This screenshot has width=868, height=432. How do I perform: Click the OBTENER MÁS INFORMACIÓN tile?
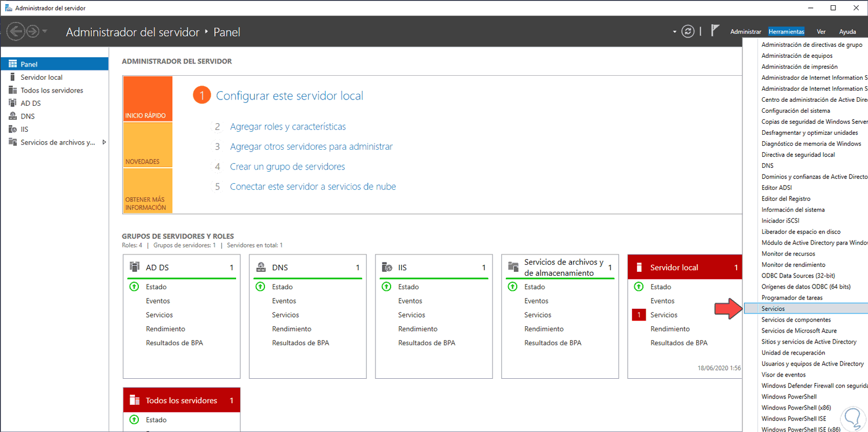pyautogui.click(x=148, y=191)
